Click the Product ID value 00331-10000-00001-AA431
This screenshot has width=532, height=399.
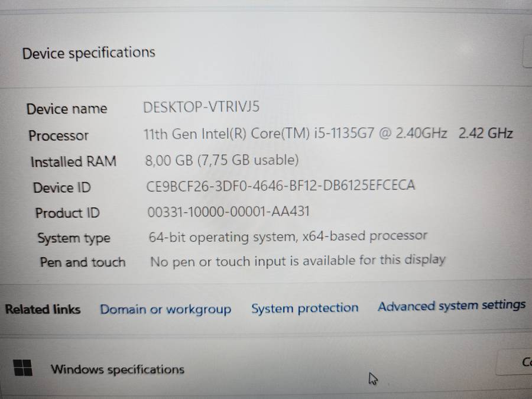coord(229,211)
